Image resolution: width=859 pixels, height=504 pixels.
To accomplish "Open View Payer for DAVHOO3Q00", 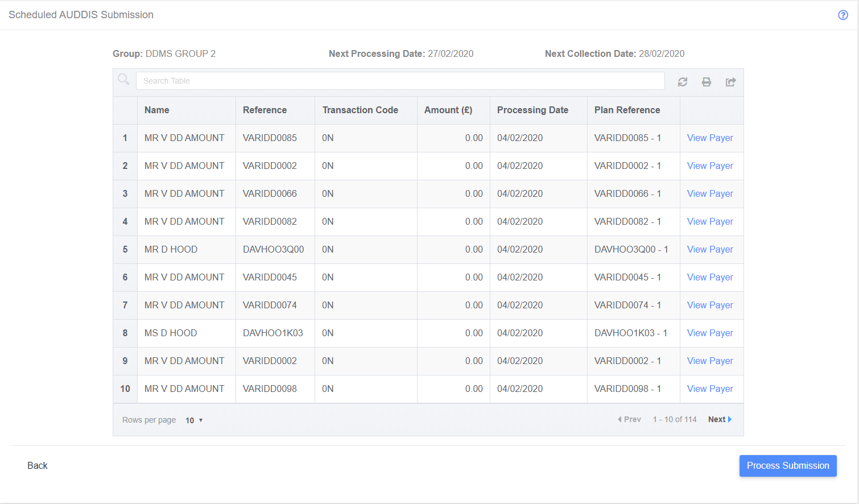I will [x=710, y=250].
